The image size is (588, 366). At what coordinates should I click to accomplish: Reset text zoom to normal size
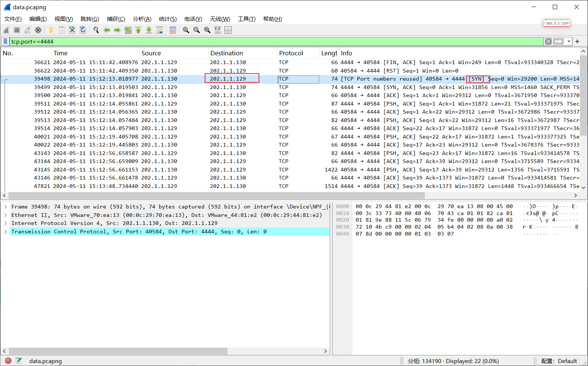coord(207,30)
